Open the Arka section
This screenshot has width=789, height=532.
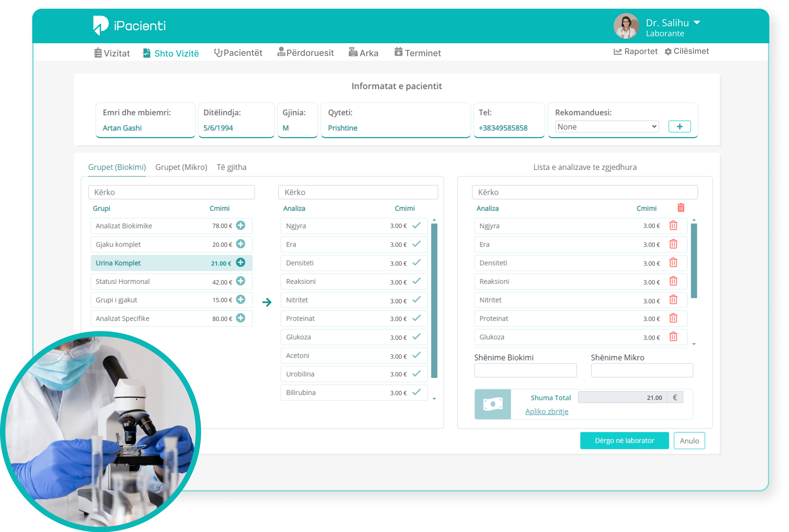point(363,53)
